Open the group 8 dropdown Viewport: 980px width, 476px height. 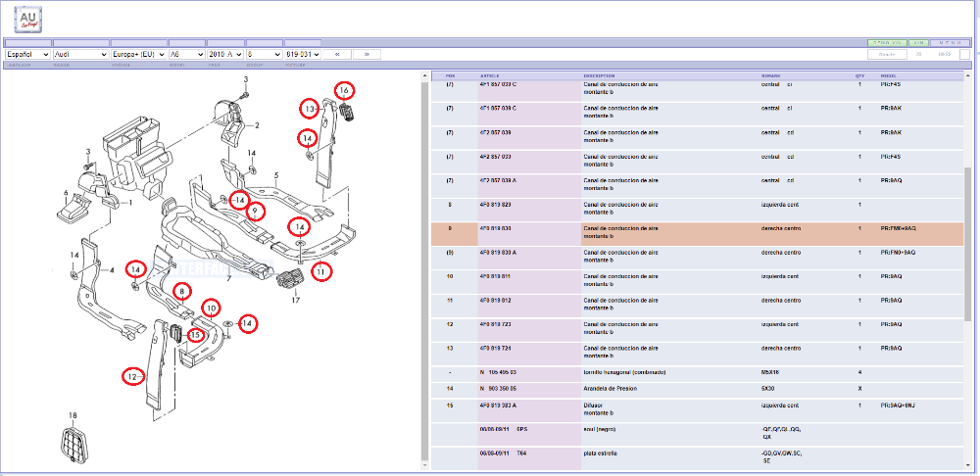[x=265, y=54]
